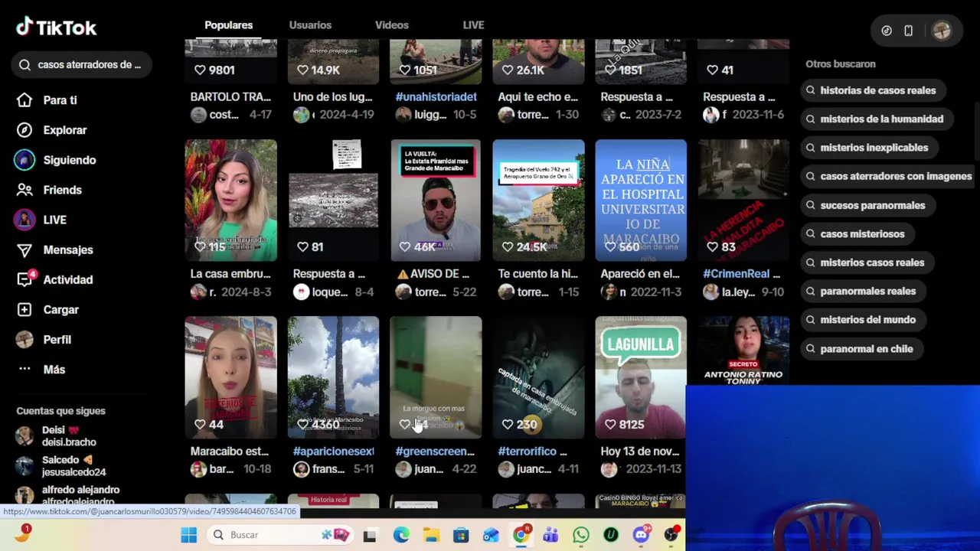The width and height of the screenshot is (980, 551).
Task: Open followed account jesusalcedo24
Action: [73, 466]
